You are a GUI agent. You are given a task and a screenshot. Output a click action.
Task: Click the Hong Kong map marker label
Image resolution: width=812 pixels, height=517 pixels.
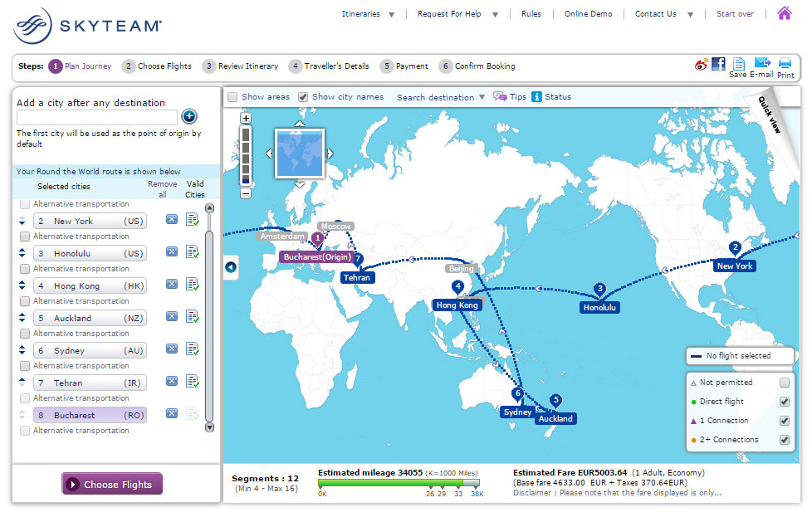tap(457, 305)
